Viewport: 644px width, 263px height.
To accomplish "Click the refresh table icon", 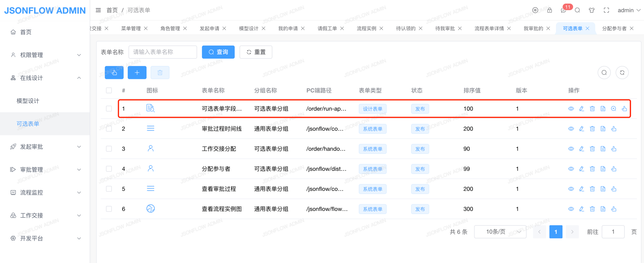I will (x=622, y=73).
